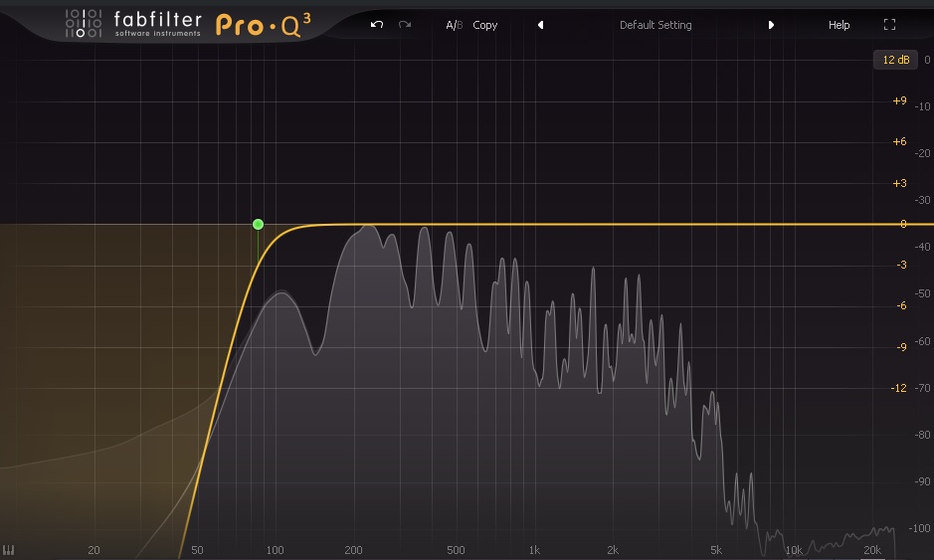Toggle full screen mode icon
934x560 pixels.
point(889,25)
